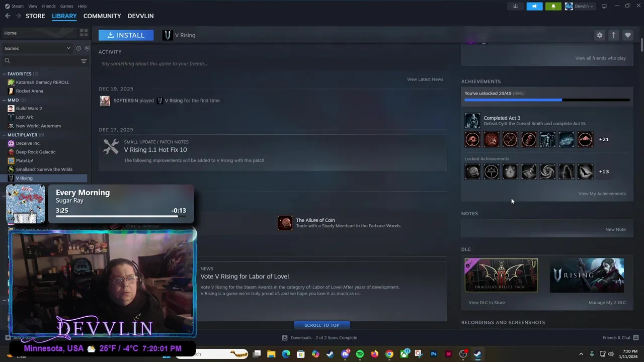Go forward with the right navigation arrow
The height and width of the screenshot is (362, 644).
(19, 16)
